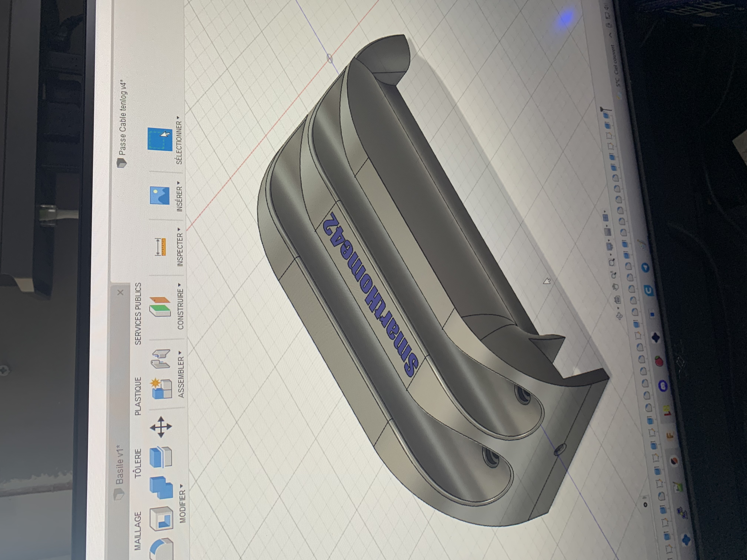The image size is (747, 560).
Task: Pick the Split Body tool beside Move
Action: click(161, 457)
